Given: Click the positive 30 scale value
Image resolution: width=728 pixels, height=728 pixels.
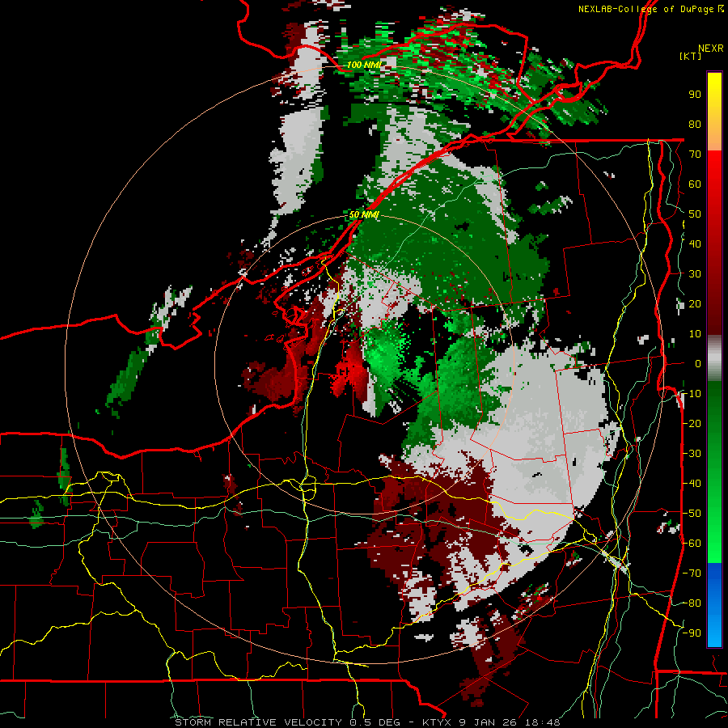Looking at the screenshot, I should 695,274.
